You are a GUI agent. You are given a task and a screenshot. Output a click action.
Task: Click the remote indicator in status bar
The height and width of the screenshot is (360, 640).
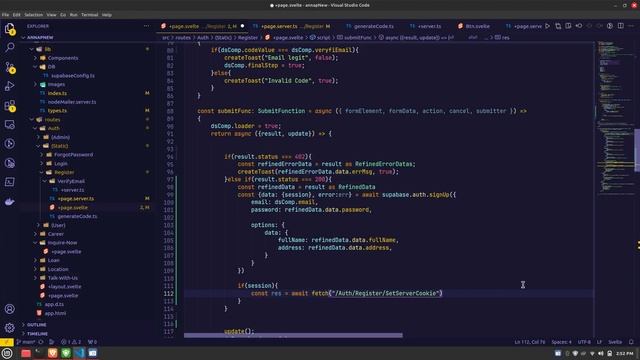pyautogui.click(x=7, y=342)
